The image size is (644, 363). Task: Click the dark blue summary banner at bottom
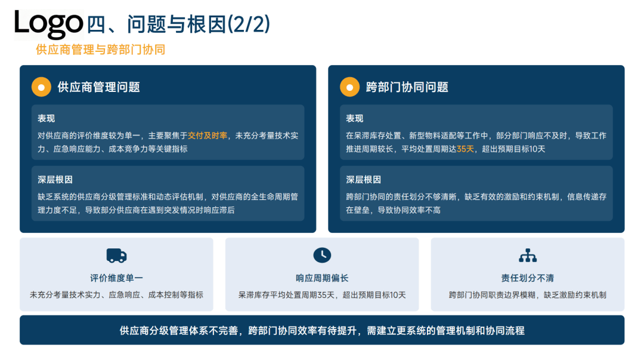[322, 330]
